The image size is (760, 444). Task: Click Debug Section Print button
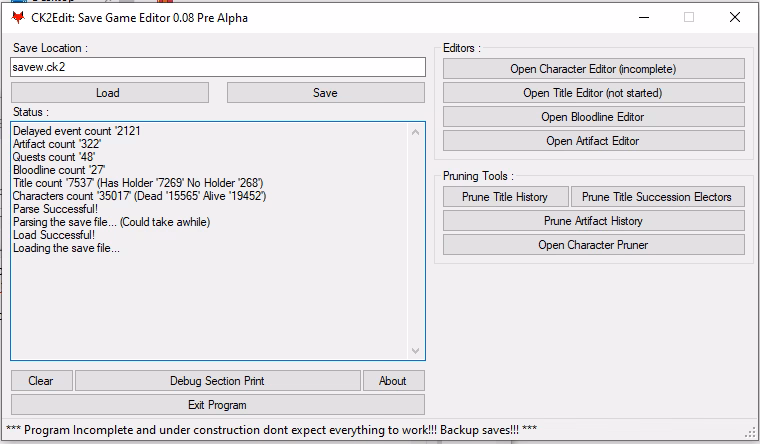pos(218,381)
